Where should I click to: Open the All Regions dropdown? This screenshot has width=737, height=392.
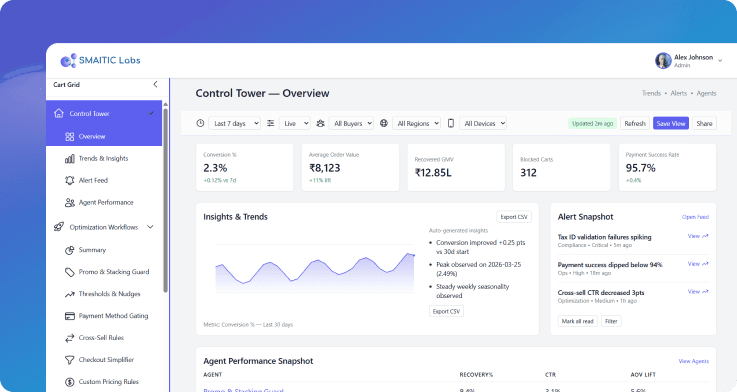tap(416, 123)
